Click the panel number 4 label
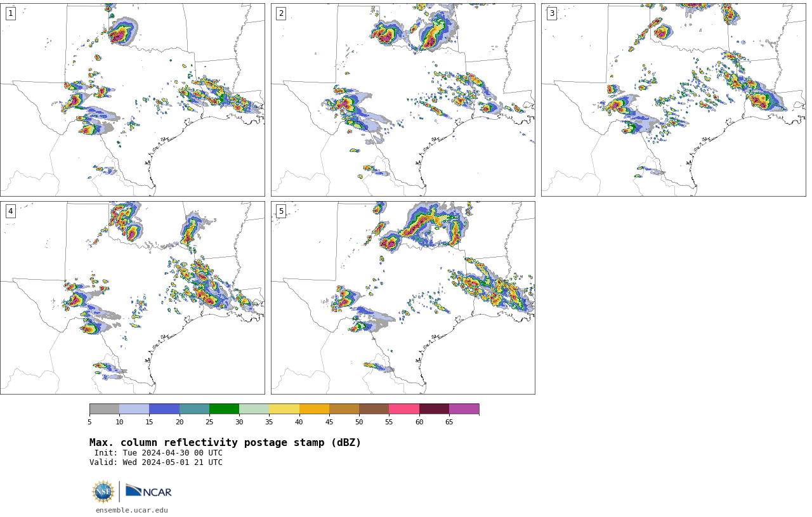 pos(10,211)
